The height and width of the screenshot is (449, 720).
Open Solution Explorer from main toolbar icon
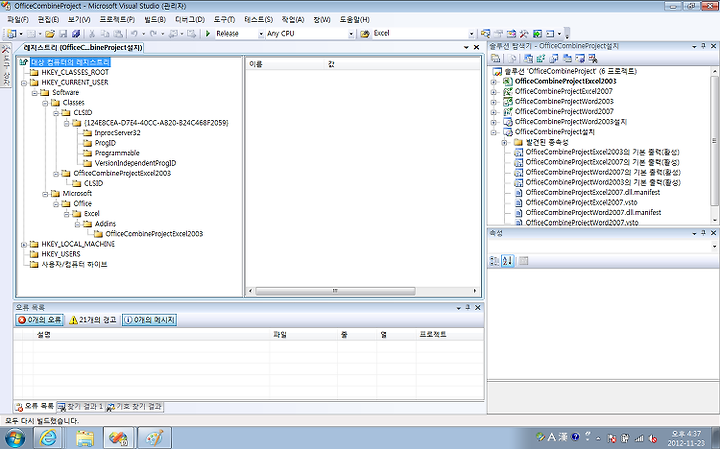pyautogui.click(x=485, y=34)
